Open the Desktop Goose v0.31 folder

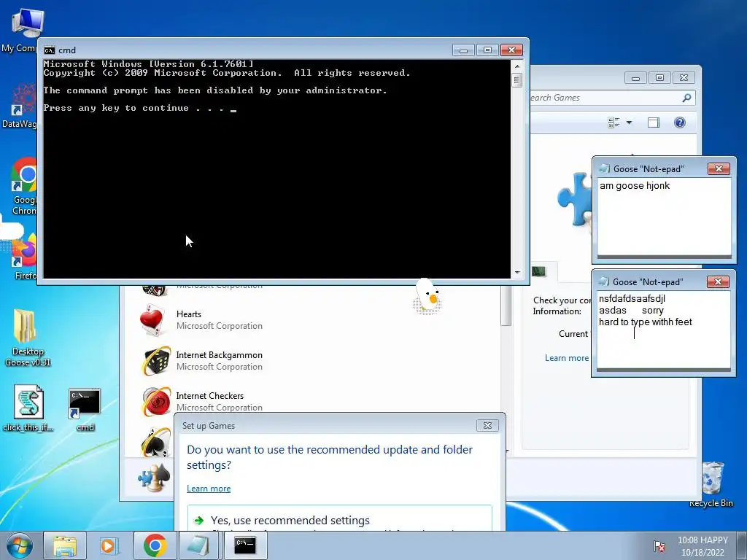click(25, 326)
